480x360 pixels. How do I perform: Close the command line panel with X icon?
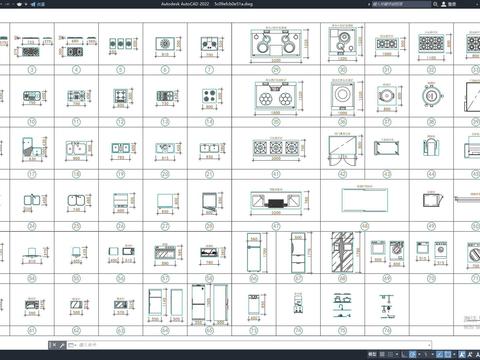[54, 345]
